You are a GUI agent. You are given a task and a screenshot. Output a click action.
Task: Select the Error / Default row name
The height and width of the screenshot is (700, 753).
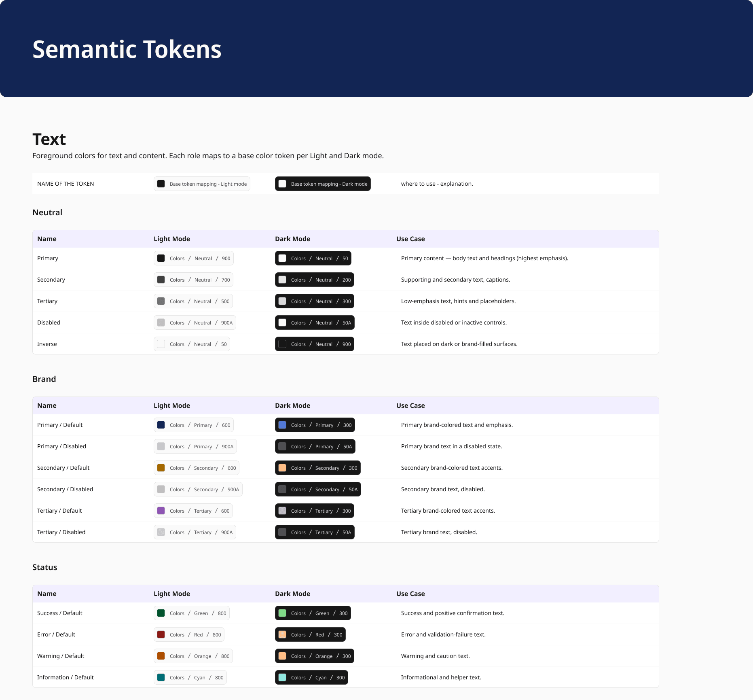pos(56,634)
